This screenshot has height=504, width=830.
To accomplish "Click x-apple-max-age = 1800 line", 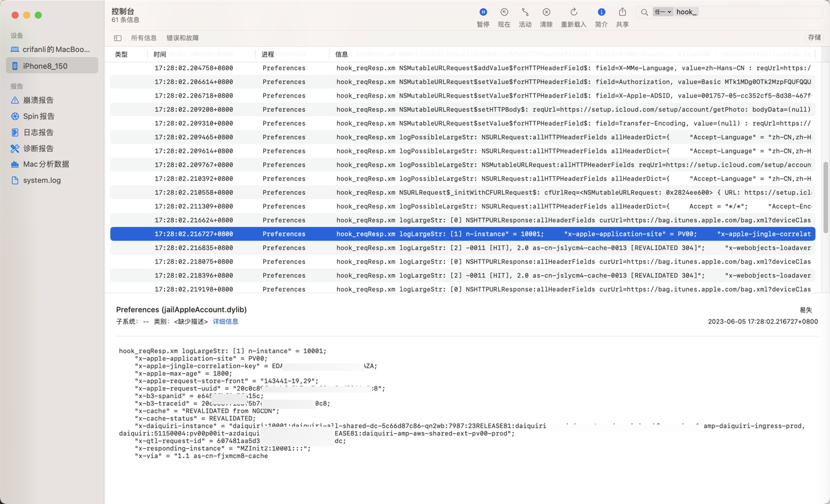I will point(183,374).
